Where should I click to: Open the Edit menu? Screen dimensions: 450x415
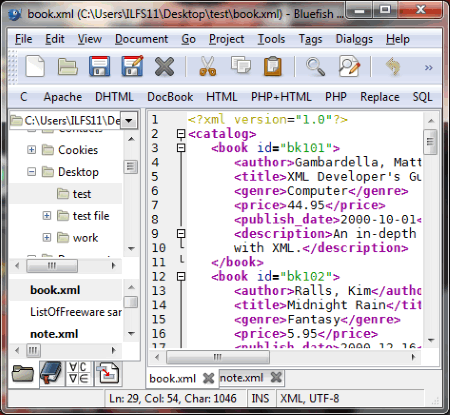[55, 39]
